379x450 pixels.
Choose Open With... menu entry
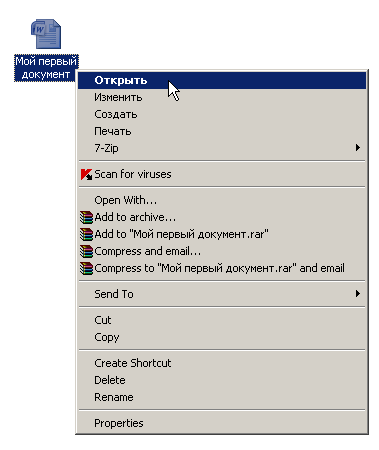(222, 200)
